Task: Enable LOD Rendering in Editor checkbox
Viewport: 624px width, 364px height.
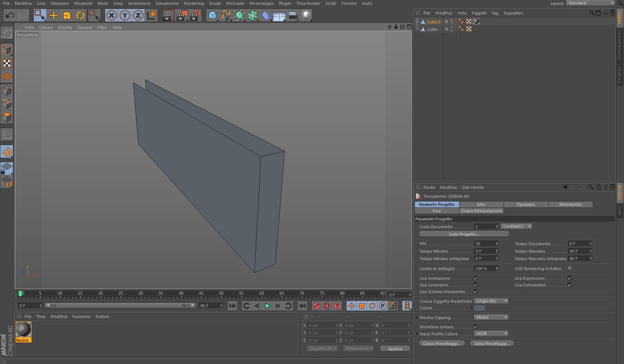Action: [570, 268]
